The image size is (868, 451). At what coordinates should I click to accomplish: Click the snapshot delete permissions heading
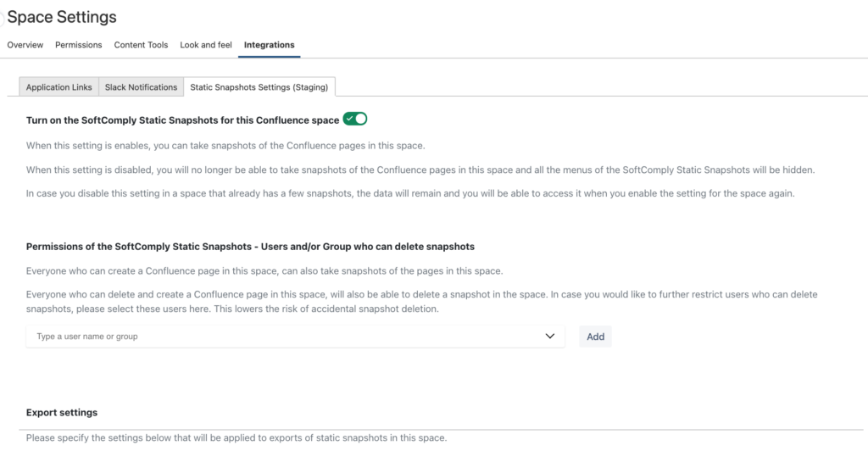click(250, 246)
